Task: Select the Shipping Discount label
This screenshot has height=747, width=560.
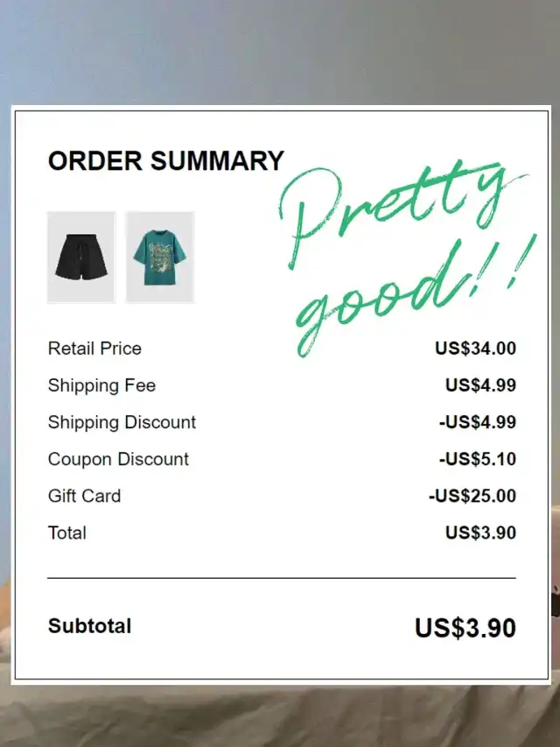Action: [122, 423]
